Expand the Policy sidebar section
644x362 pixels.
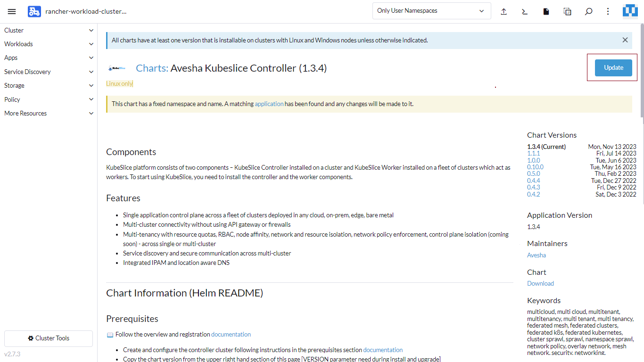click(x=49, y=99)
